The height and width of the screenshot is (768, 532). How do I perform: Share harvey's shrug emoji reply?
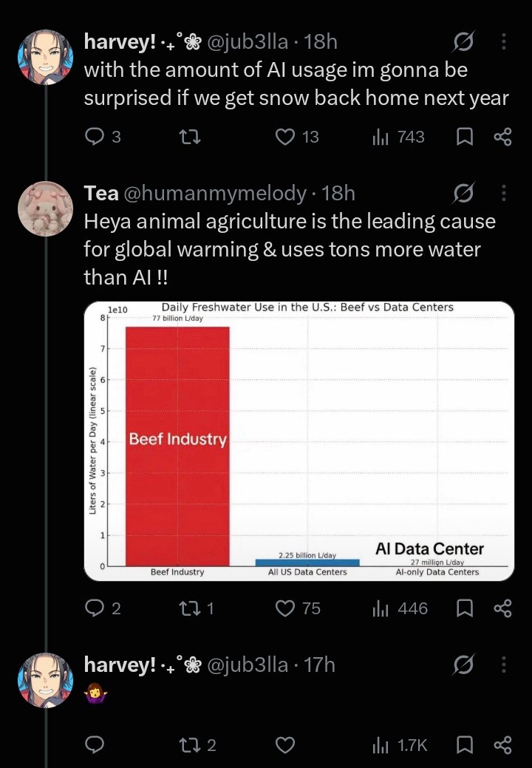click(x=503, y=745)
